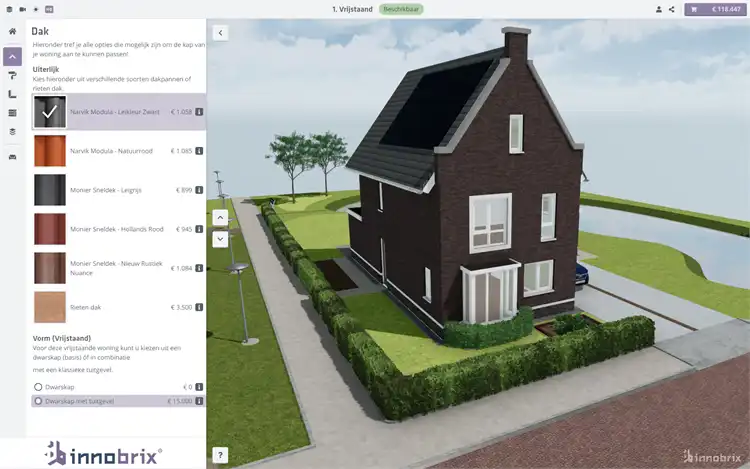Show info for Monier Sneldek Leigrijs
750x469 pixels.
(x=199, y=190)
